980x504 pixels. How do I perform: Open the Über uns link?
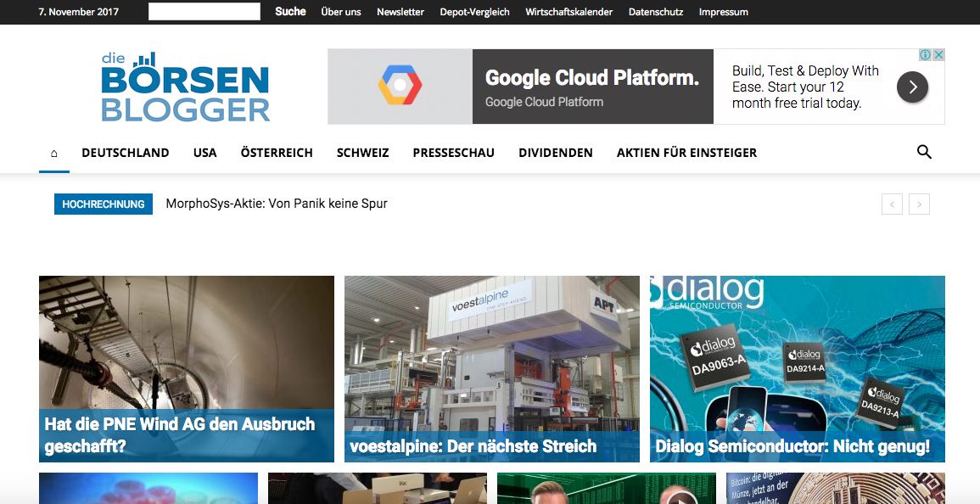pos(341,12)
